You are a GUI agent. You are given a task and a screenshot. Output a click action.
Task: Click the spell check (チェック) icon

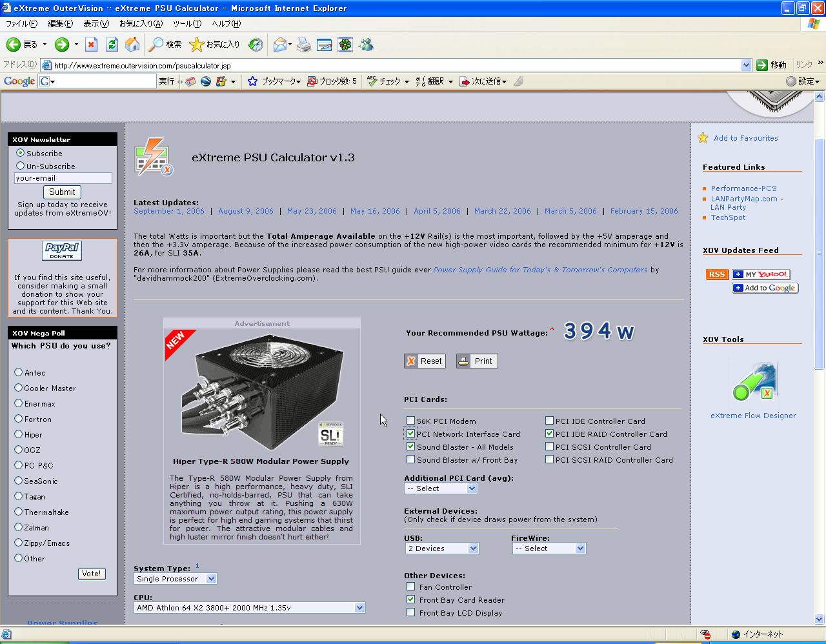click(x=372, y=81)
